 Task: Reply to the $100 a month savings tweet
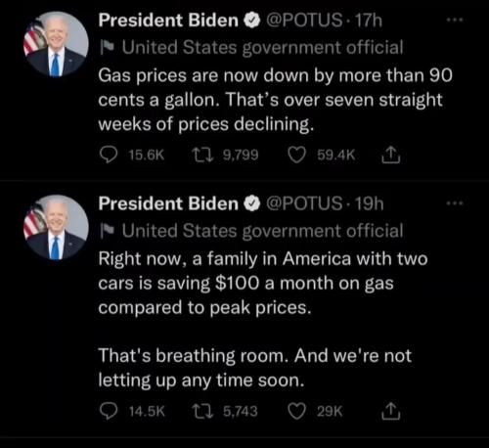point(108,411)
